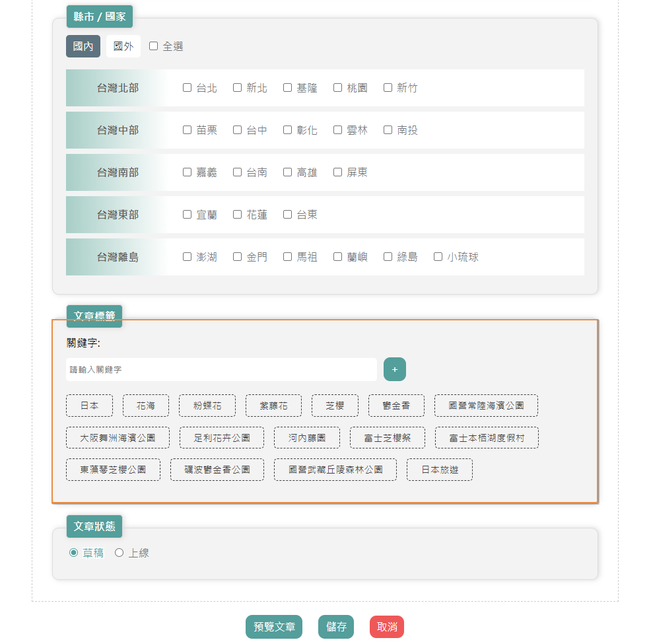
Task: Click the 日本旅遊 keyword tag
Action: 439,470
